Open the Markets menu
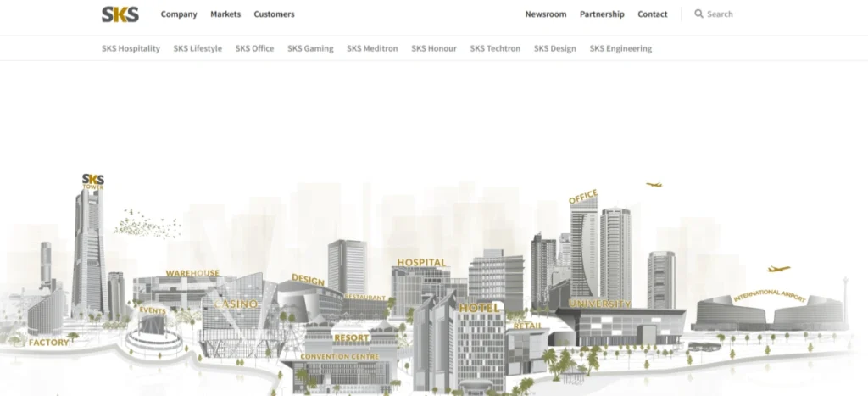This screenshot has height=396, width=868. click(x=225, y=14)
